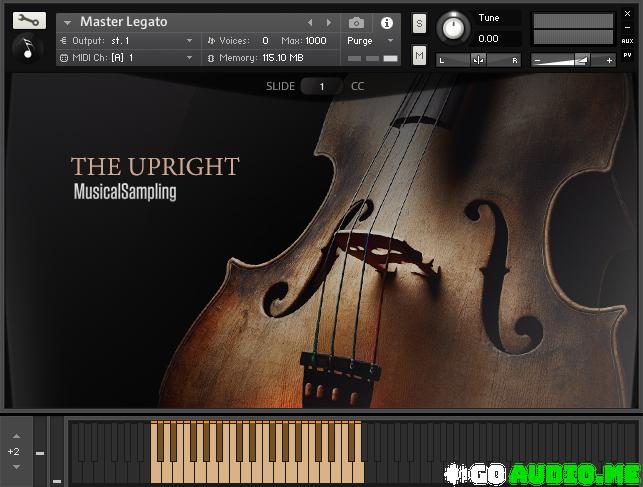
Task: Click the CC label next to slide
Action: coord(357,86)
